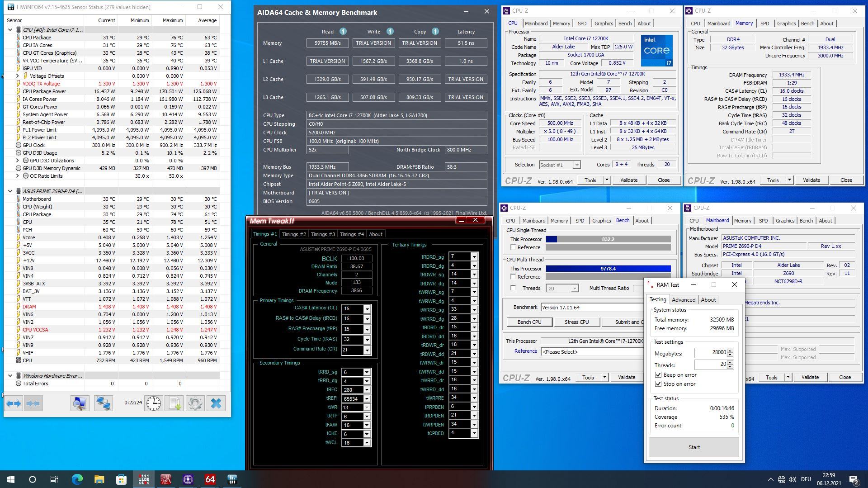Click Stress CPU button in CPU-Z
Viewport: 868px width, 488px height.
pyautogui.click(x=576, y=322)
